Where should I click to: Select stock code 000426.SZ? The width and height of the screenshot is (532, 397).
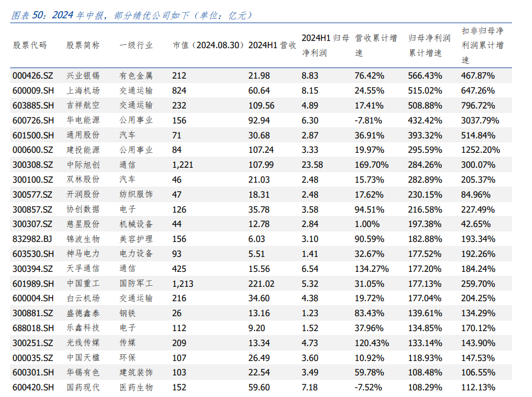tap(33, 75)
